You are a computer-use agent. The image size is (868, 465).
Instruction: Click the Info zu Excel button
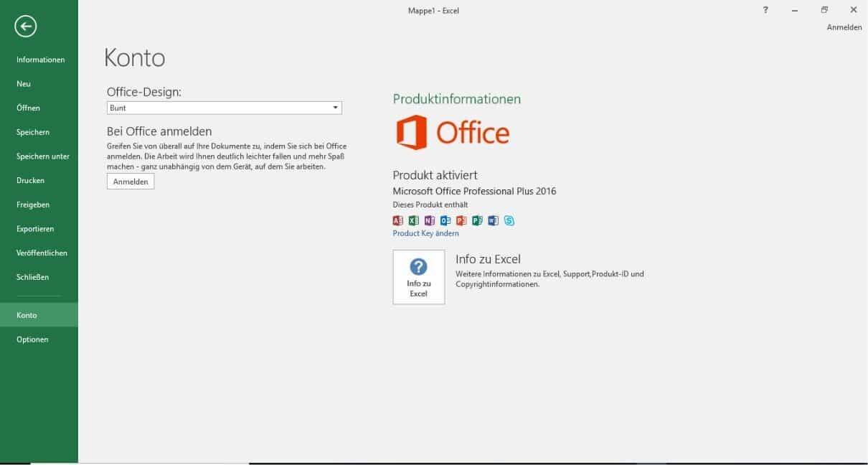(x=418, y=277)
